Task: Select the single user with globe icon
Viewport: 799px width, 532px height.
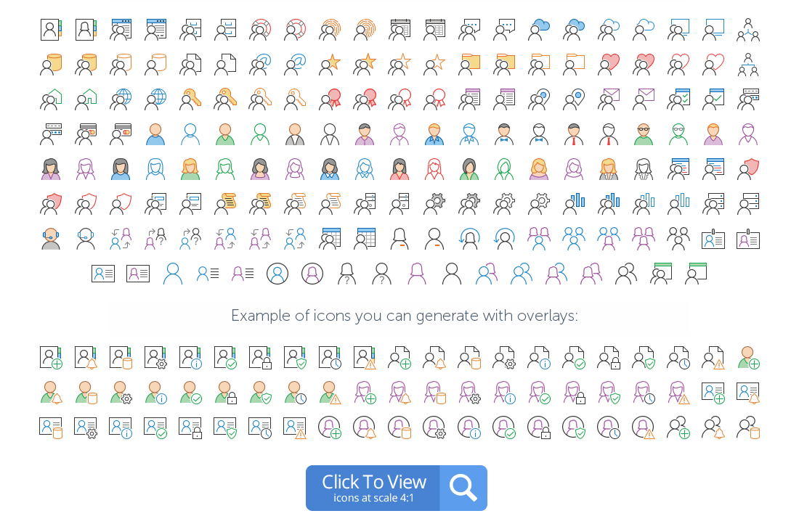Action: pos(155,99)
